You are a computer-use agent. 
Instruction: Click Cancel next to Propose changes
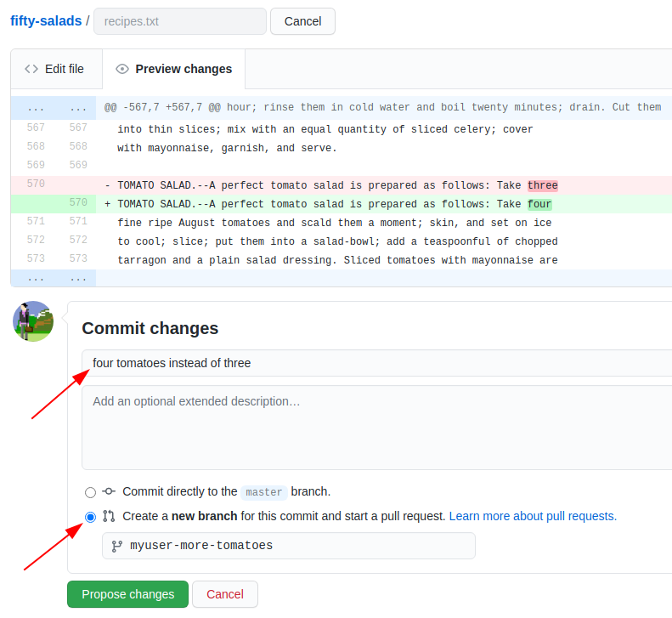click(x=224, y=594)
